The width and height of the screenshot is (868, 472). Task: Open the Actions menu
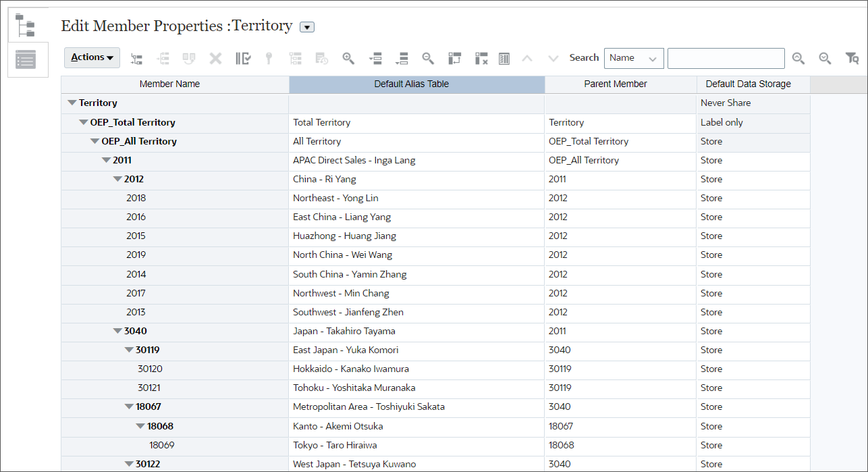[92, 57]
